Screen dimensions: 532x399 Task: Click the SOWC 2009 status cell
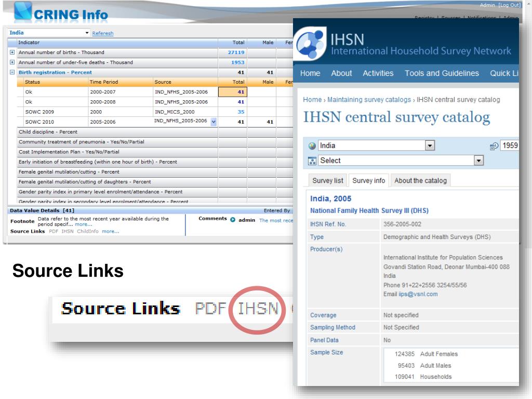tap(56, 112)
